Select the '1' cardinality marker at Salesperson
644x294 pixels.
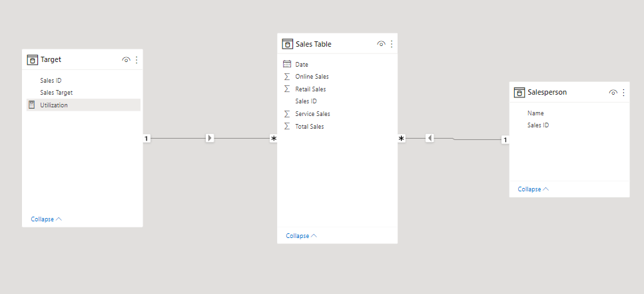tap(505, 140)
